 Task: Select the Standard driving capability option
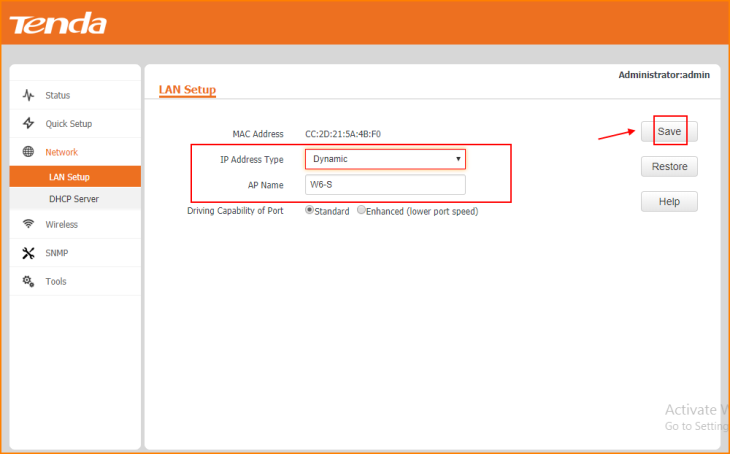310,211
